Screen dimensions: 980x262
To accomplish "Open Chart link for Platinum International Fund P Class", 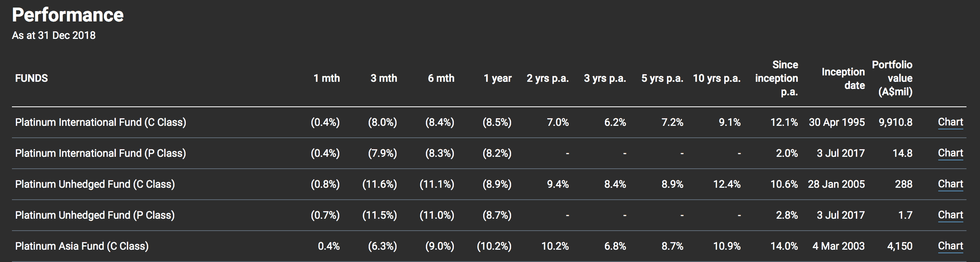I will click(x=950, y=153).
